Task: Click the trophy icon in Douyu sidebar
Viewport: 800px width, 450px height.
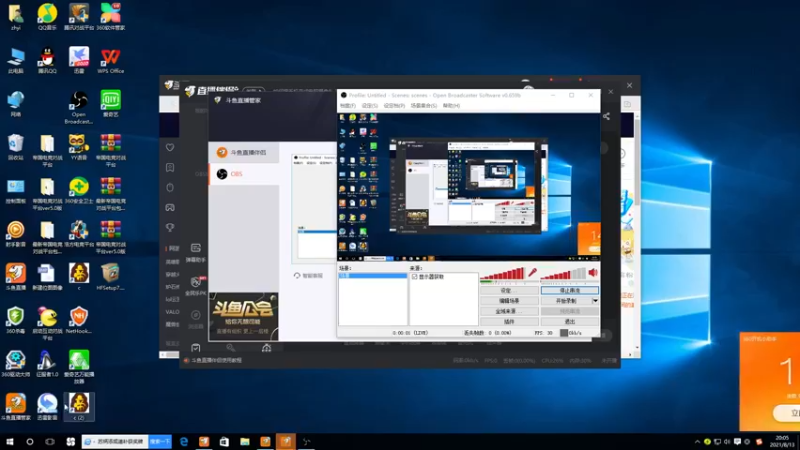Action: coord(170,228)
